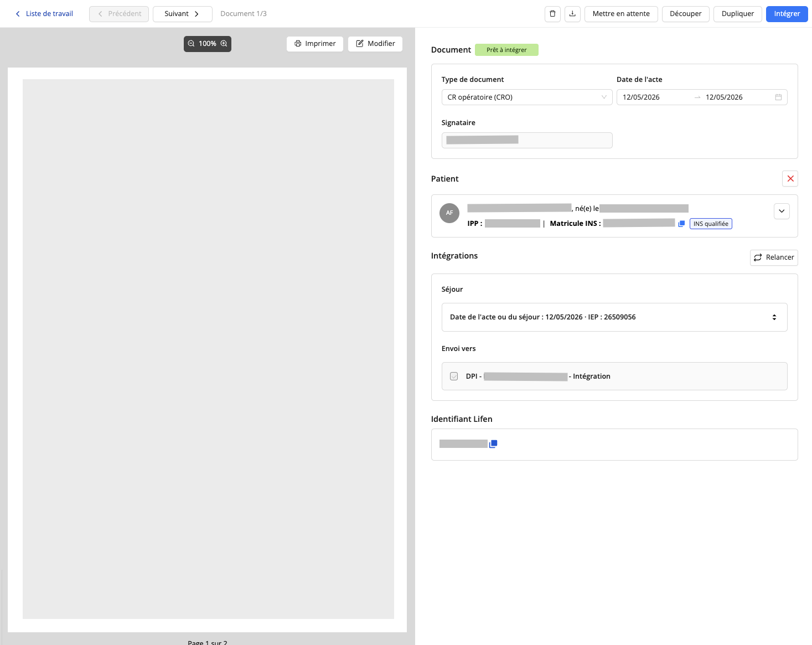Open the Séjour selection dropdown
The image size is (812, 645).
coord(614,317)
